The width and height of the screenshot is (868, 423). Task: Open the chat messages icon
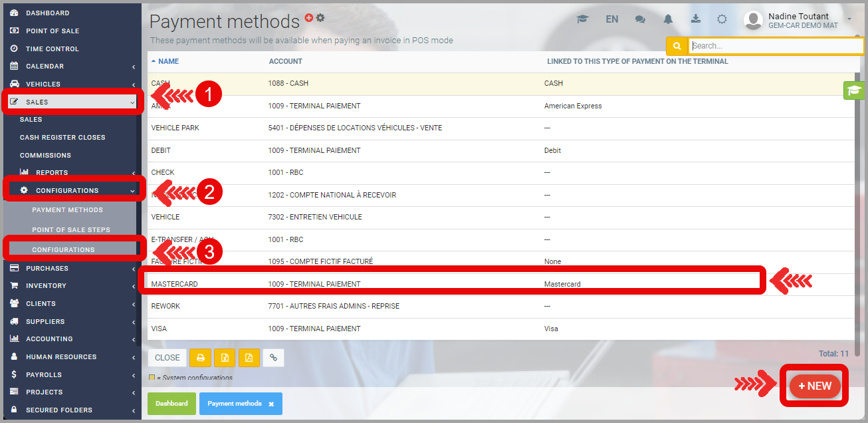point(640,19)
